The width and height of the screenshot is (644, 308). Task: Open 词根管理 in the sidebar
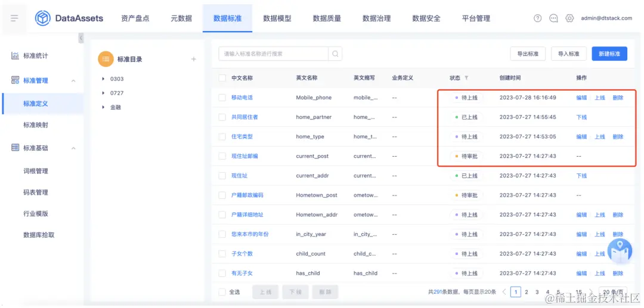click(x=36, y=171)
